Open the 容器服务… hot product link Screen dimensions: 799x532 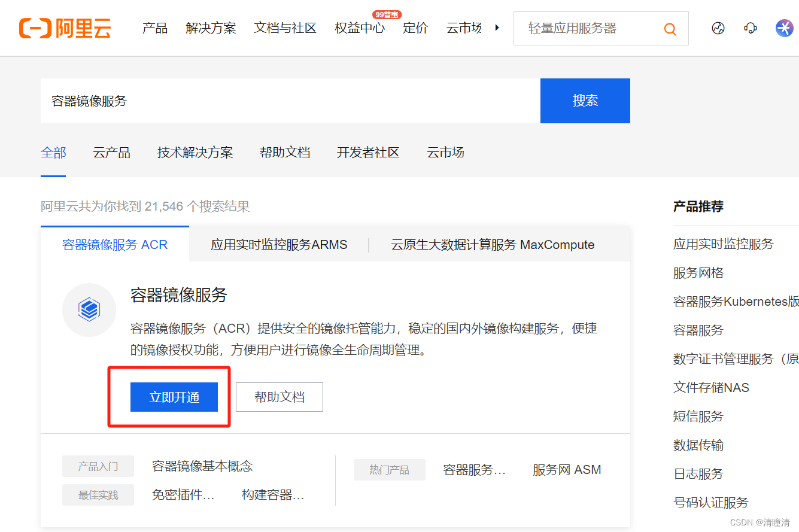(475, 470)
